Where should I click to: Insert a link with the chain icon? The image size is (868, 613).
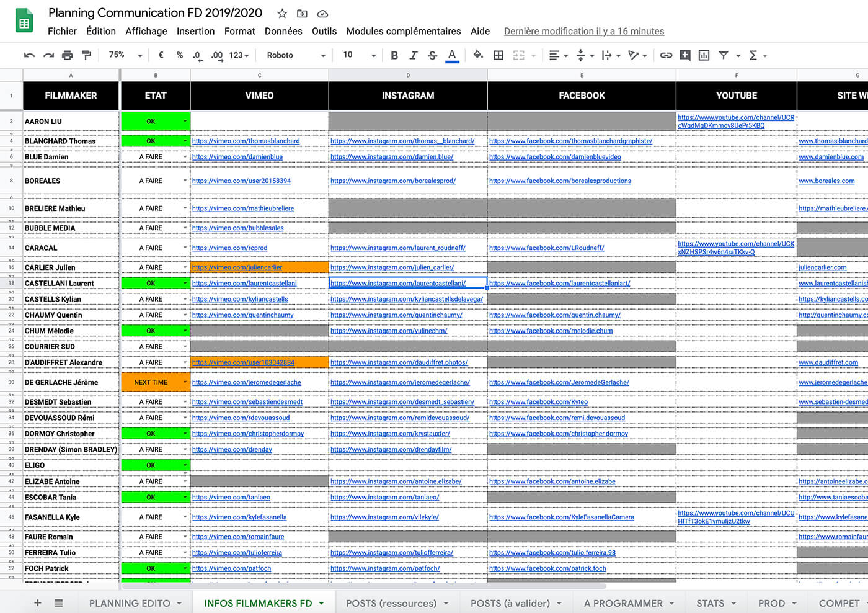pos(666,55)
